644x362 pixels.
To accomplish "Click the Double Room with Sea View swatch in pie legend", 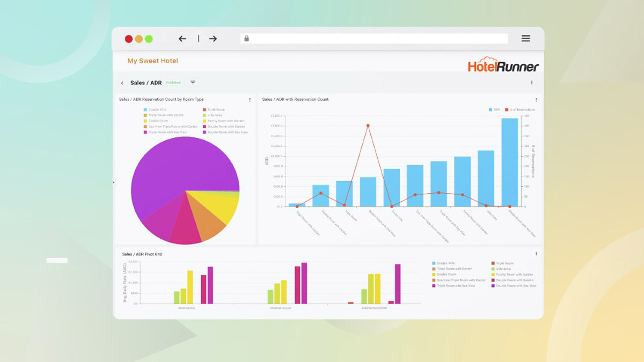I will tap(204, 132).
